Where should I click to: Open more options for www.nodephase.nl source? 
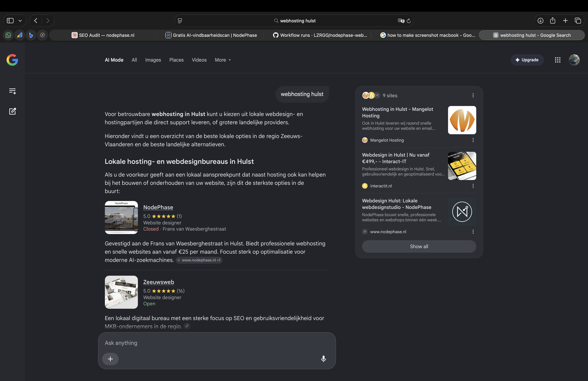(473, 232)
